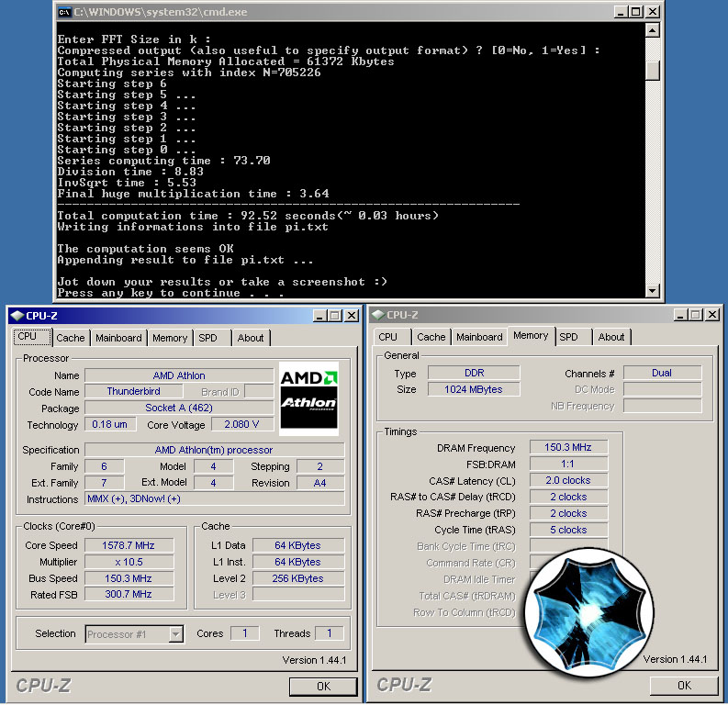Screen dimensions: 728x705
Task: Click Threads value field
Action: (330, 633)
